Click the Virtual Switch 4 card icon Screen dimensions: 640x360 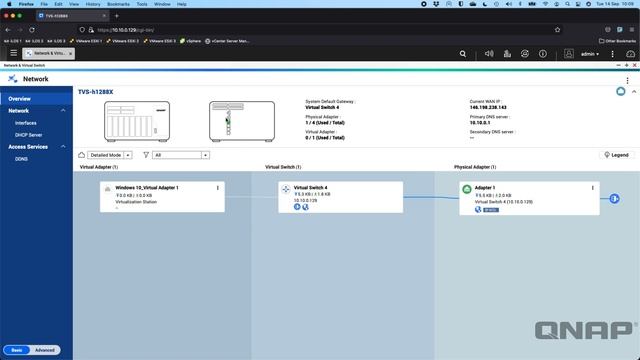pos(286,189)
